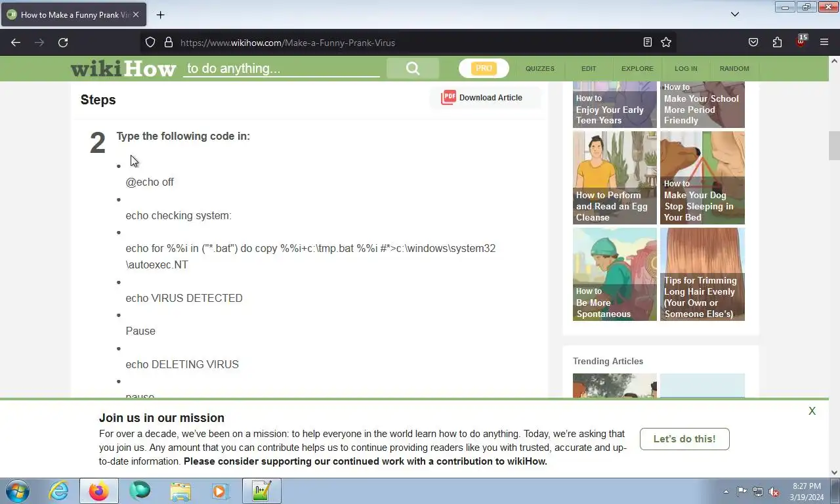840x504 pixels.
Task: Open the Firefox hamburger menu
Action: pyautogui.click(x=824, y=43)
